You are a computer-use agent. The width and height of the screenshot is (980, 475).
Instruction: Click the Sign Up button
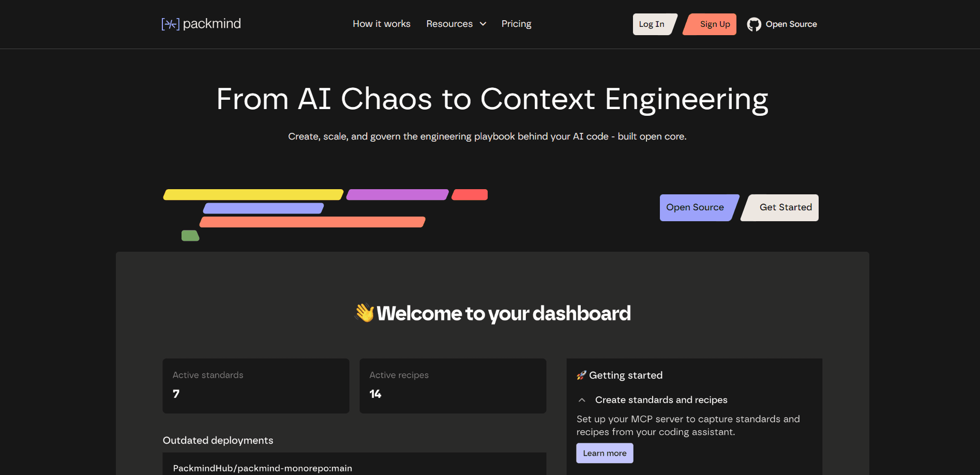[710, 24]
